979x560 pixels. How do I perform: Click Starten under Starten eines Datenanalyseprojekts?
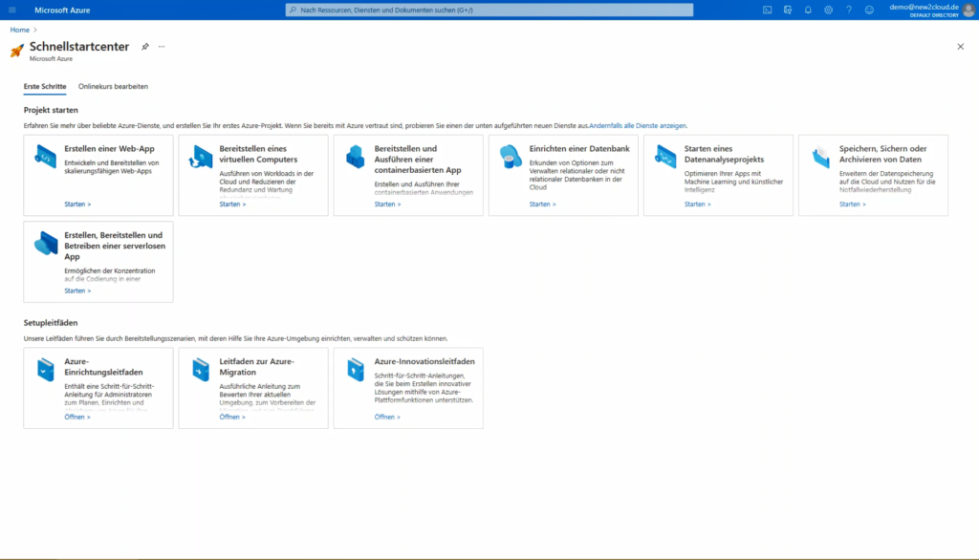(697, 205)
